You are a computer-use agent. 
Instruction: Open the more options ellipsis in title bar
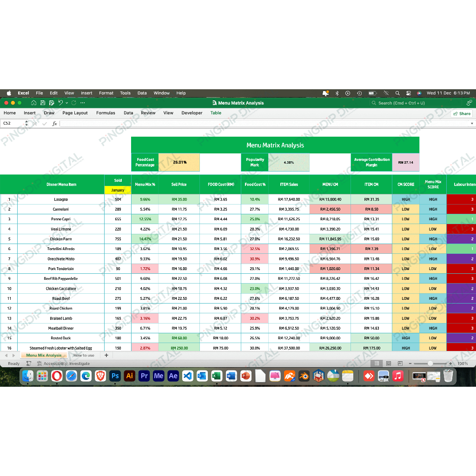(83, 103)
